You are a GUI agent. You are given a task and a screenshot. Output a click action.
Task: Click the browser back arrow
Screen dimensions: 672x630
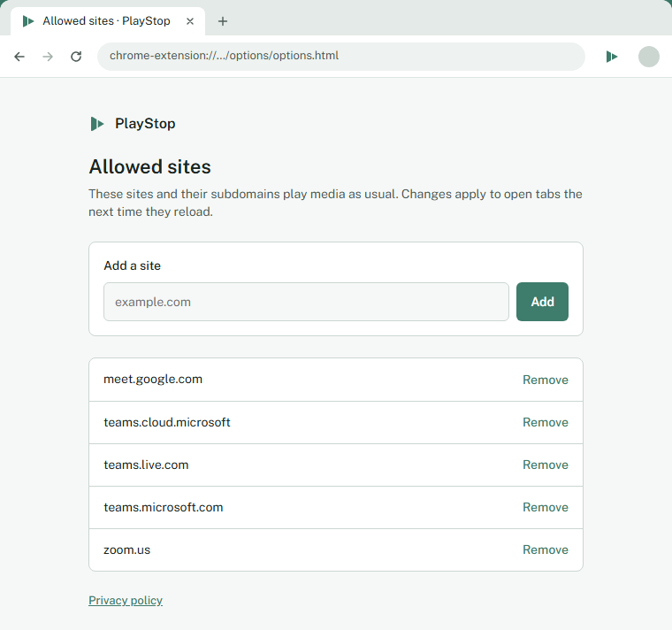tap(19, 57)
